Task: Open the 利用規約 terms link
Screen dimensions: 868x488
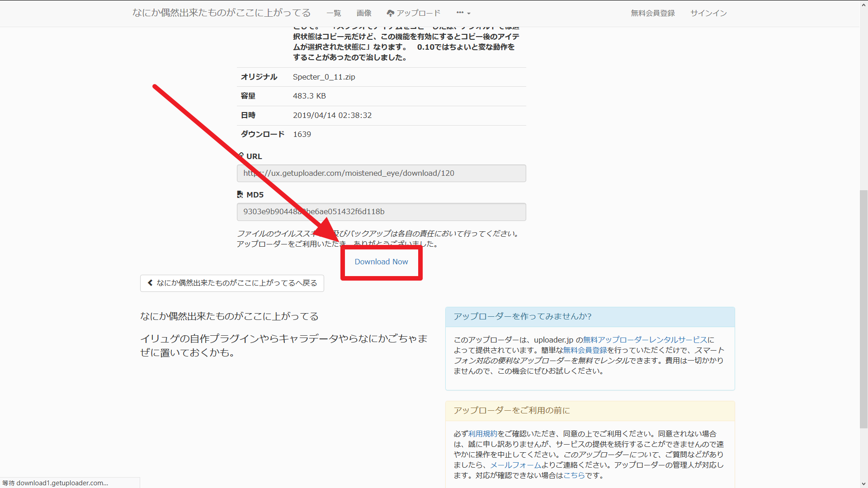Action: pyautogui.click(x=482, y=434)
